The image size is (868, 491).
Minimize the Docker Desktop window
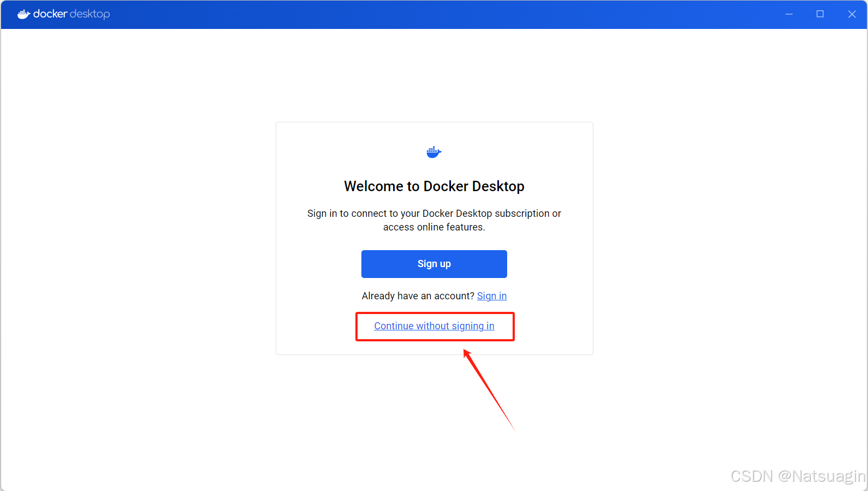(789, 14)
